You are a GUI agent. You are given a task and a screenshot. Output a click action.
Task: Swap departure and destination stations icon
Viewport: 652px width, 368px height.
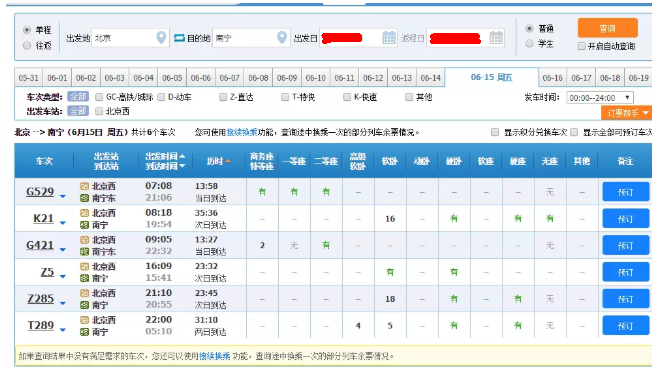[179, 38]
